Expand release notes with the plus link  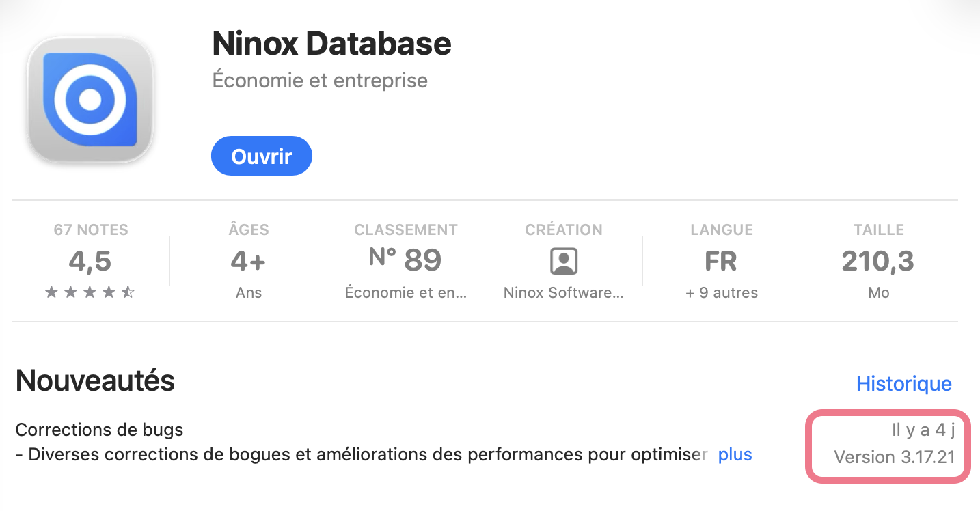[735, 455]
